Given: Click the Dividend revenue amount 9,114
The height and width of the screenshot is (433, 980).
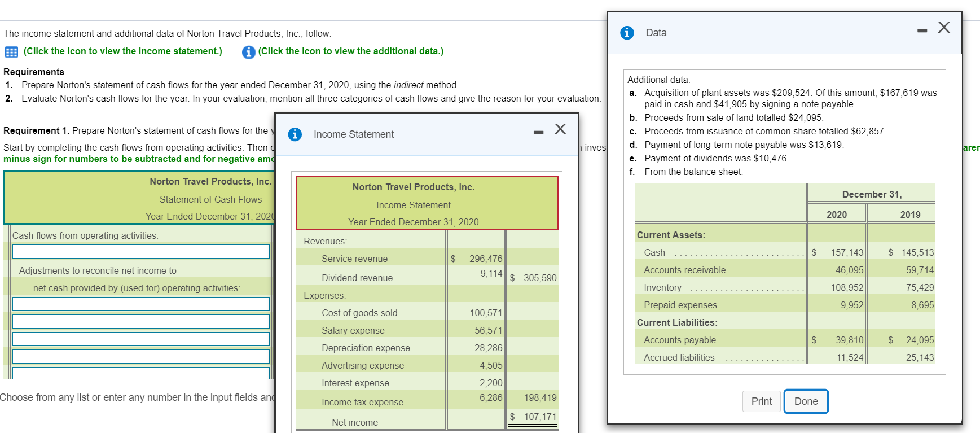Looking at the screenshot, I should point(491,274).
